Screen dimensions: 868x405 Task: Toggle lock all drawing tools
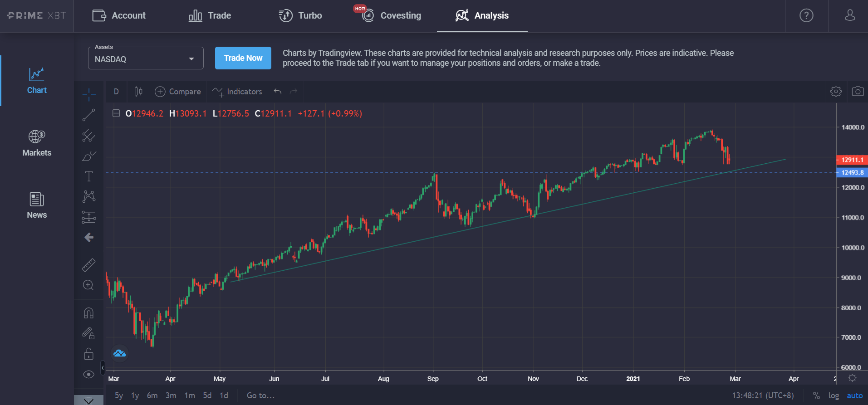click(x=89, y=354)
